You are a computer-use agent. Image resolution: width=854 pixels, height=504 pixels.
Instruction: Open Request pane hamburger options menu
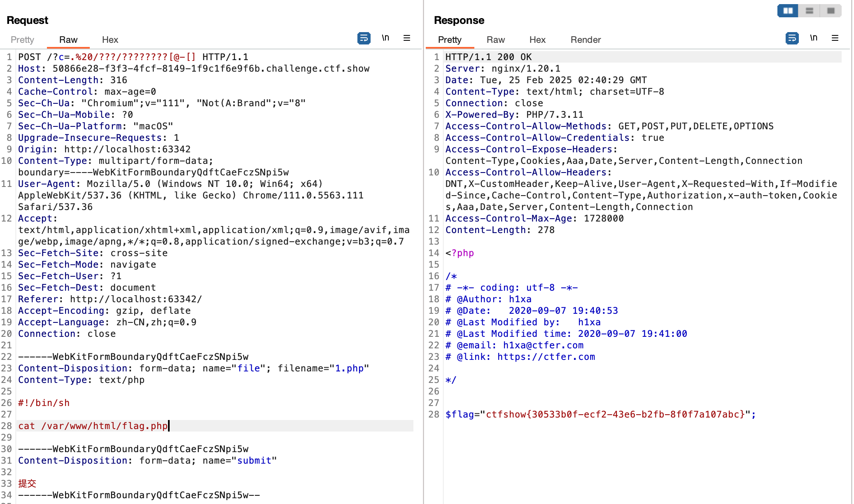407,38
